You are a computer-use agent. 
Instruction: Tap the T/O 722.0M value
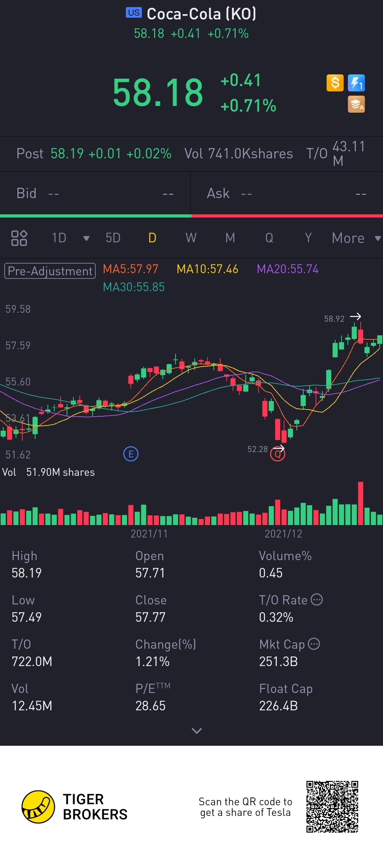point(32,661)
